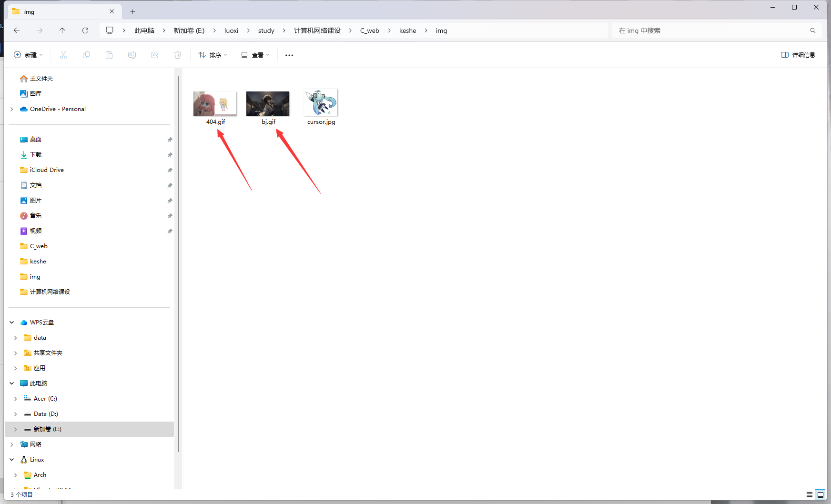Open chevron dropdown after study breadcrumb
Viewport: 831px width, 504px height.
[x=284, y=30]
